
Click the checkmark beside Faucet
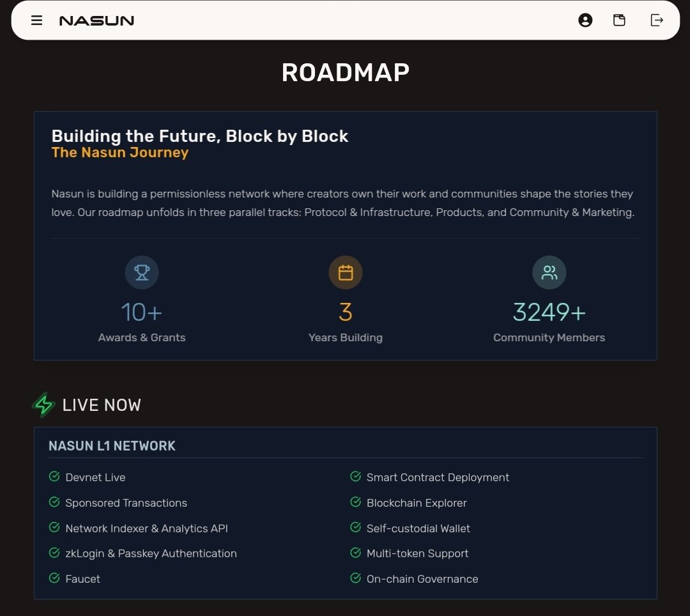coord(54,578)
